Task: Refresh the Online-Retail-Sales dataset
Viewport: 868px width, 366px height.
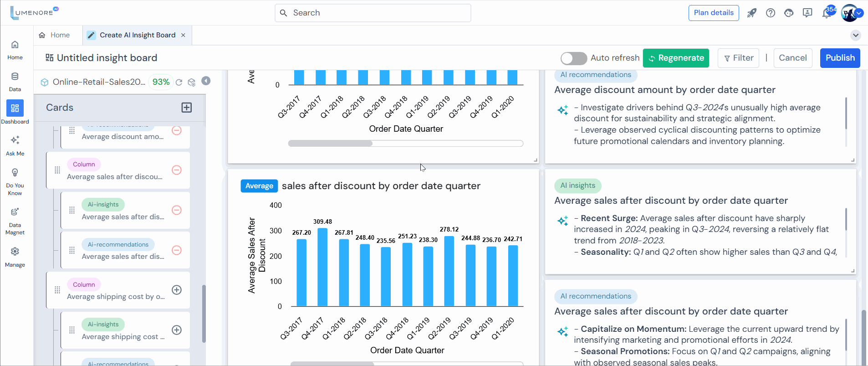Action: coord(179,82)
